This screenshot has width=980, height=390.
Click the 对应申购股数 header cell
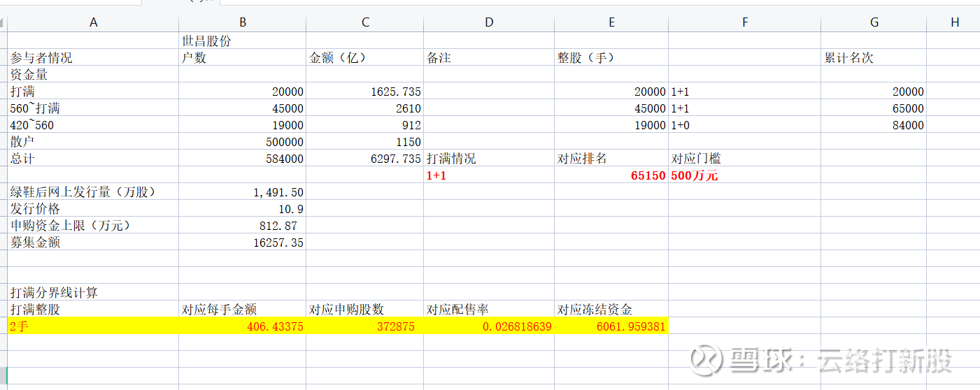[365, 309]
